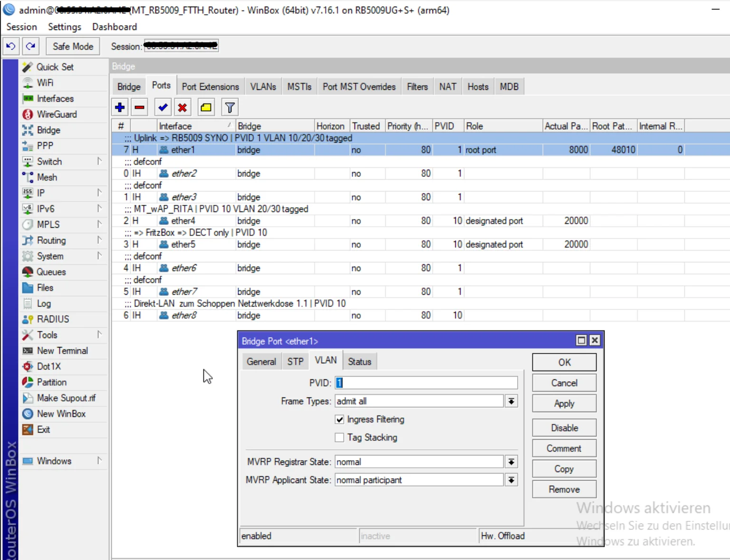Click the red X Disable icon

(x=182, y=107)
